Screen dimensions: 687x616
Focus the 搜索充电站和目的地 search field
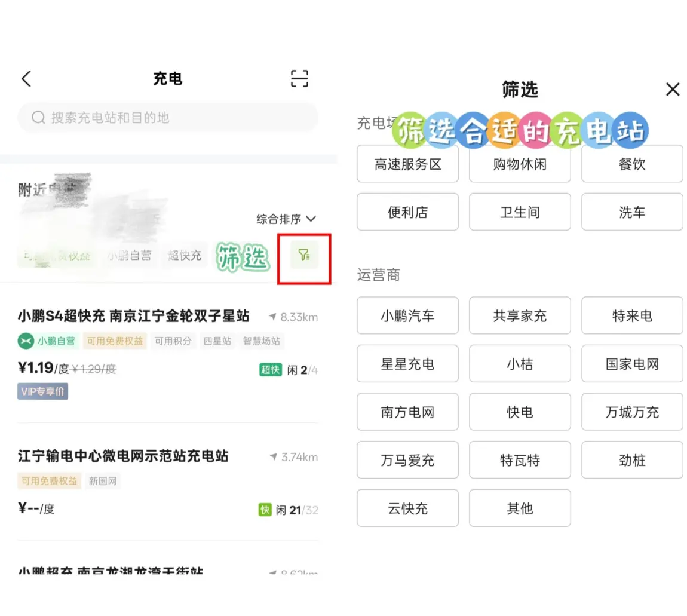pos(168,118)
